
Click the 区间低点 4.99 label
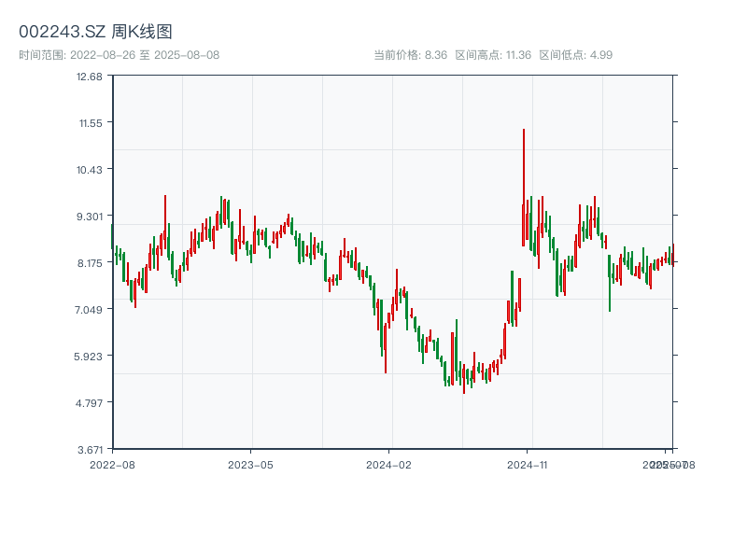pyautogui.click(x=575, y=55)
